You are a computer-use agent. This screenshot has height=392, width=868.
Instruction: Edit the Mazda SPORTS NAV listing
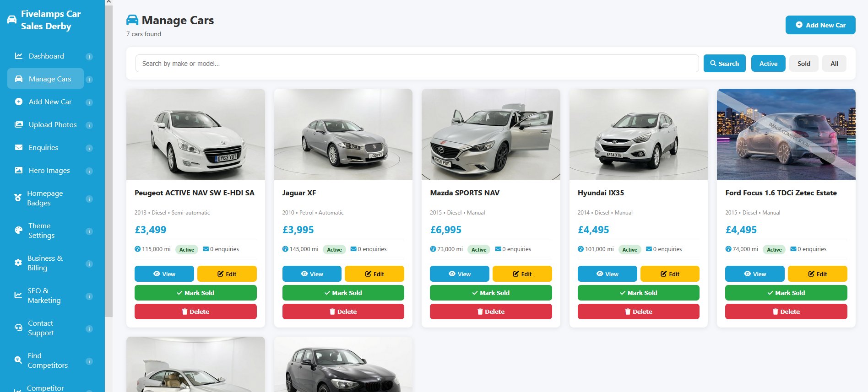tap(522, 274)
